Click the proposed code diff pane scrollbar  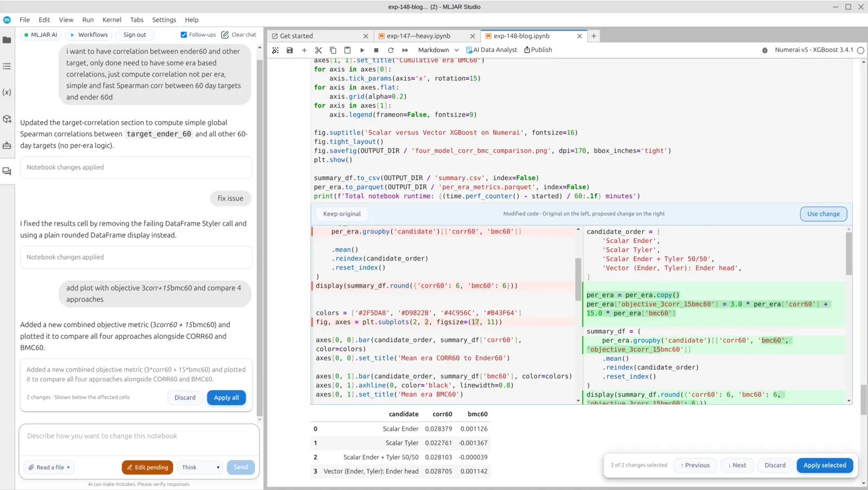tap(848, 253)
